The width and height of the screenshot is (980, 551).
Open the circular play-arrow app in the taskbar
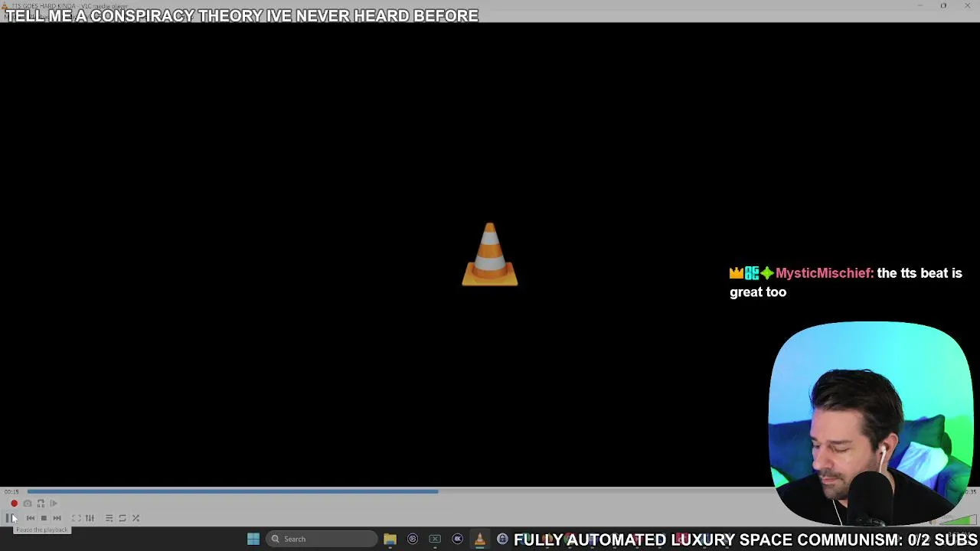tap(412, 539)
